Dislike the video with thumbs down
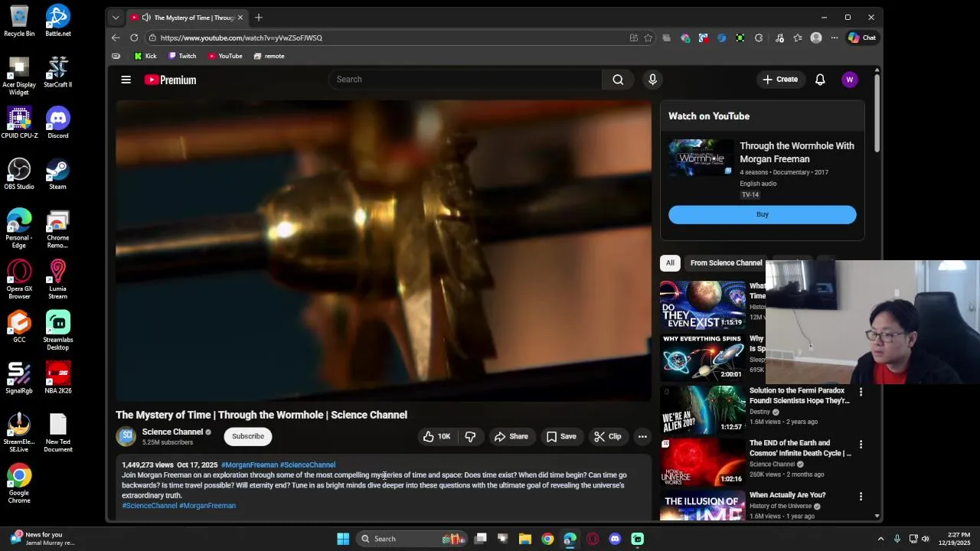 470,436
